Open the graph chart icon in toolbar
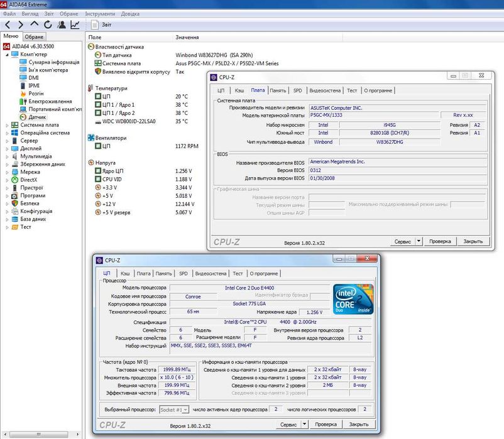This screenshot has width=504, height=439. pyautogui.click(x=75, y=24)
